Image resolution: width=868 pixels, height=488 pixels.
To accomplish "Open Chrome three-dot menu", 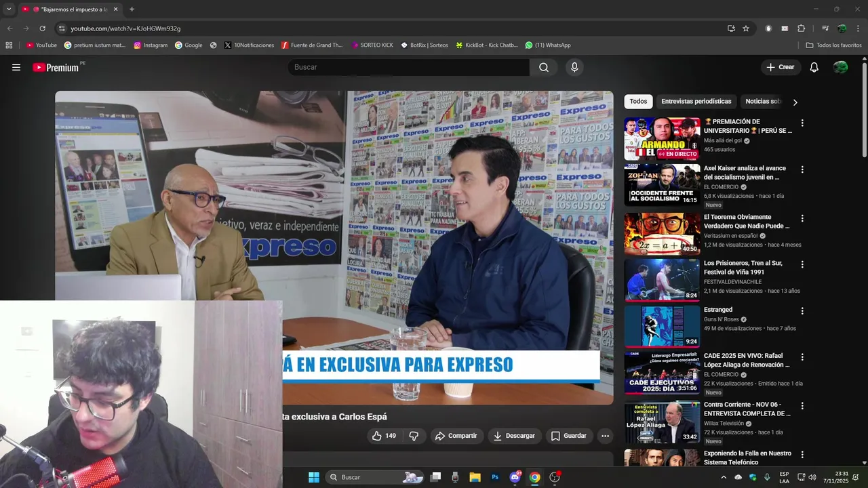I will [858, 28].
